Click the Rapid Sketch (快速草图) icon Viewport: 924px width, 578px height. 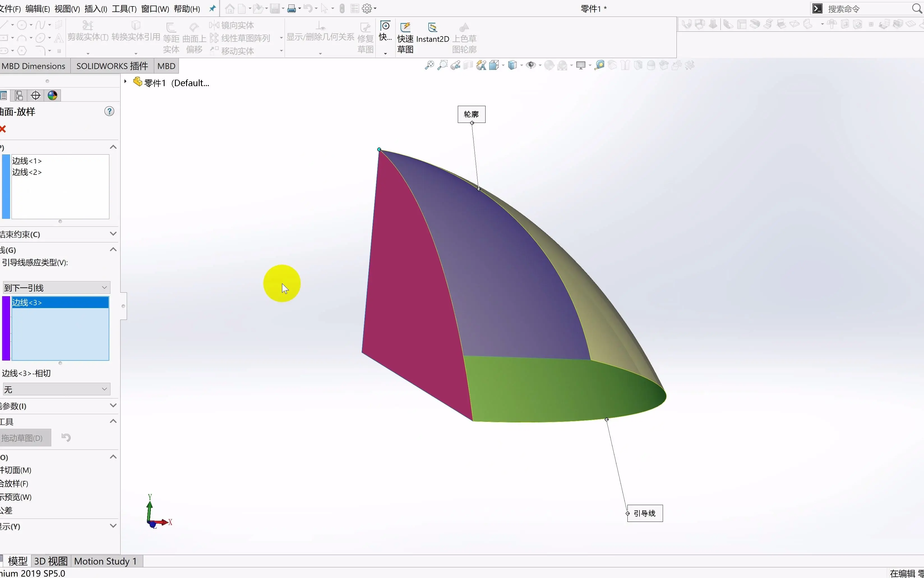pos(405,37)
